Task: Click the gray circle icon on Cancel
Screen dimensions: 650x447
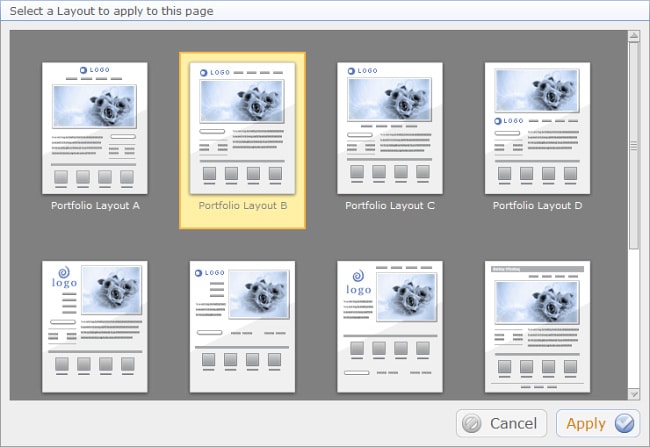Action: point(471,424)
